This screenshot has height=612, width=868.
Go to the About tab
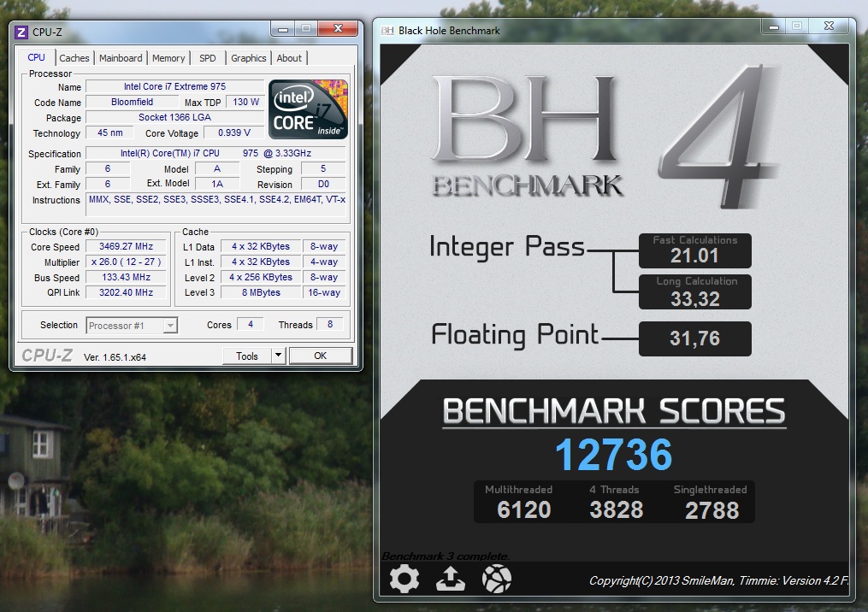[x=289, y=58]
